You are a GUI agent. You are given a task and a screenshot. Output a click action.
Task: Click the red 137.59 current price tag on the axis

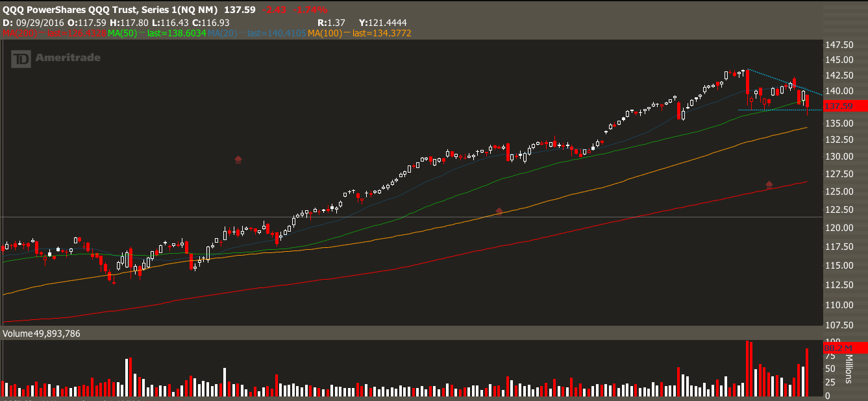pyautogui.click(x=845, y=106)
